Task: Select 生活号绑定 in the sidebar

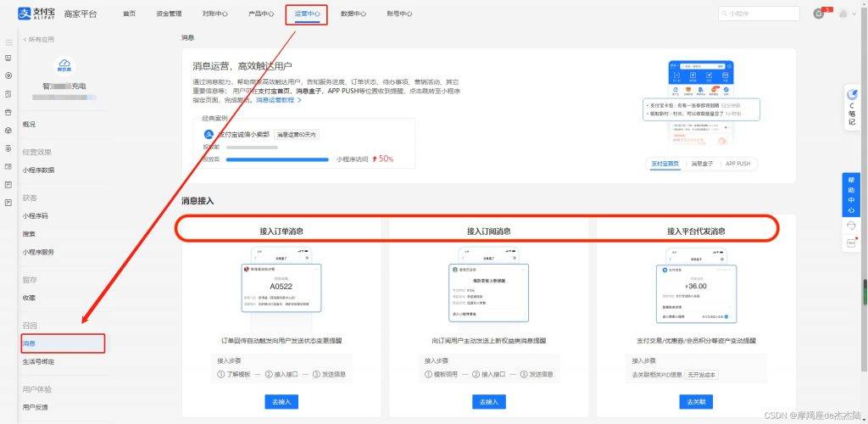Action: 39,361
